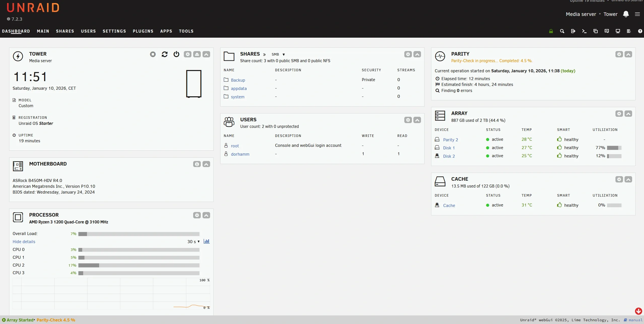
Task: Toggle the CPU chart icon in Processor
Action: click(x=207, y=241)
